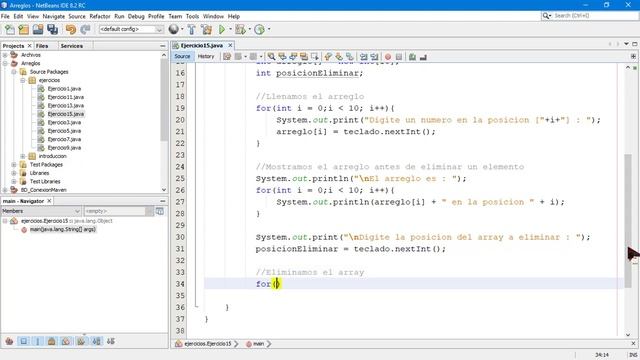Expand the Libraries node

14,173
